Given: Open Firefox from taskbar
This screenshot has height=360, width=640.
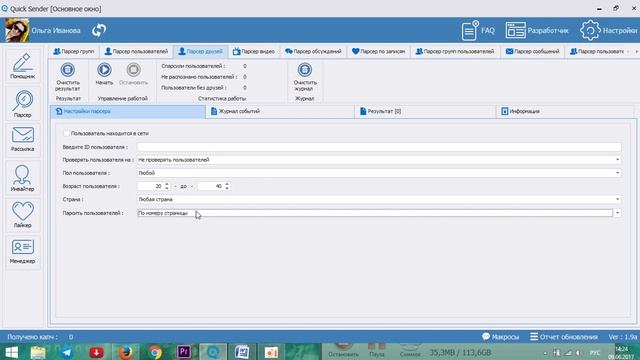Looking at the screenshot, I should pyautogui.click(x=125, y=352).
